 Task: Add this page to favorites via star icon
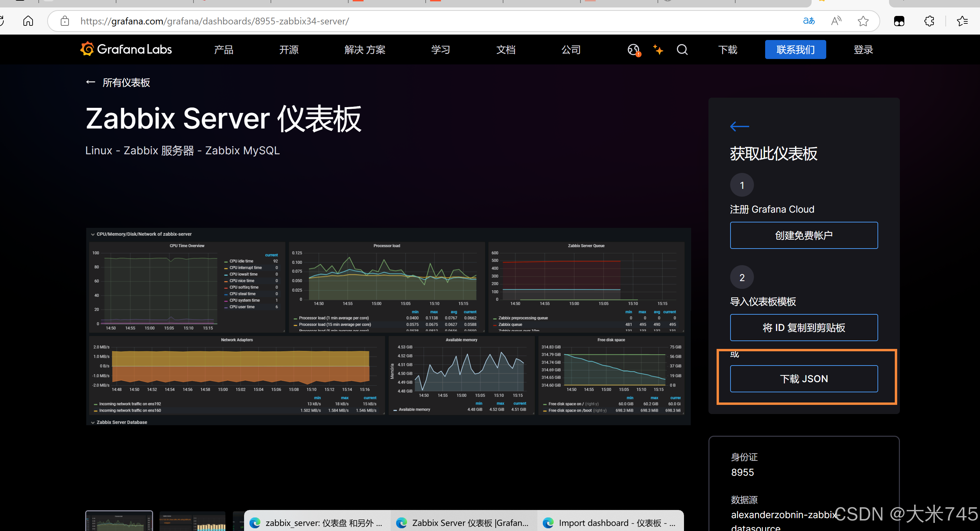863,21
